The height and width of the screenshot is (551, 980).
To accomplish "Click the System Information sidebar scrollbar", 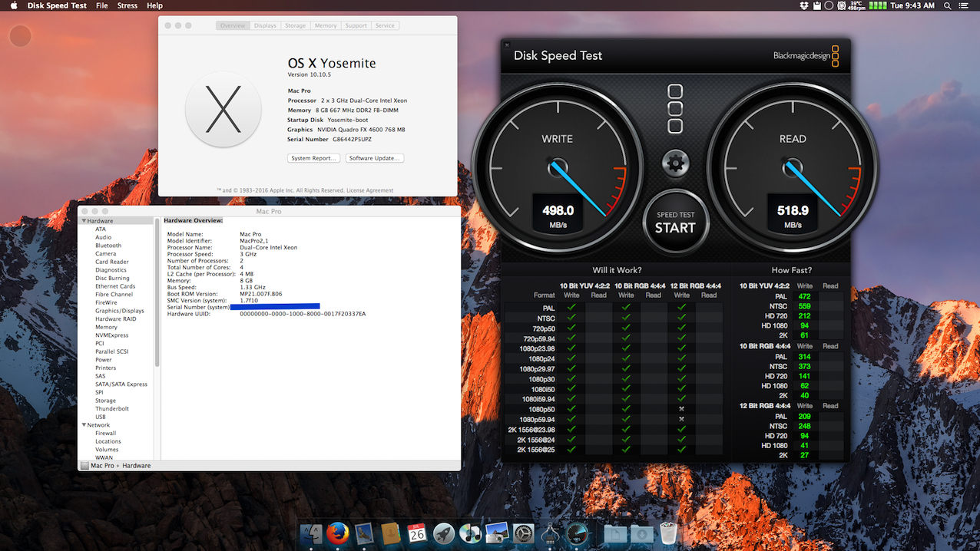I will coord(157,292).
